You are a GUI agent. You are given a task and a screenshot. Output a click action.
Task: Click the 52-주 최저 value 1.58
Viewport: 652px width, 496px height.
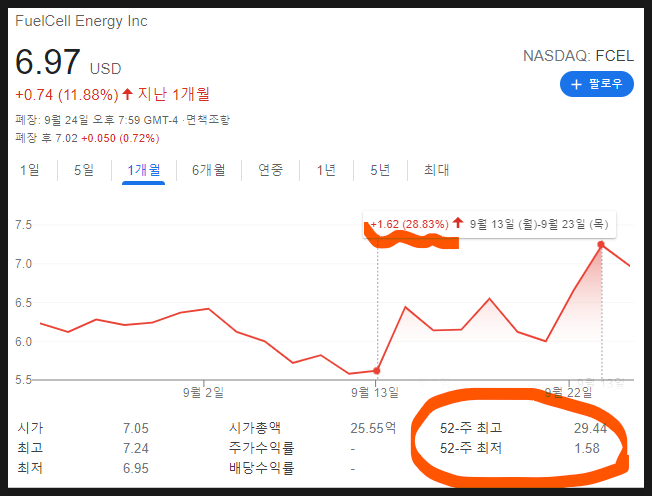[x=587, y=448]
